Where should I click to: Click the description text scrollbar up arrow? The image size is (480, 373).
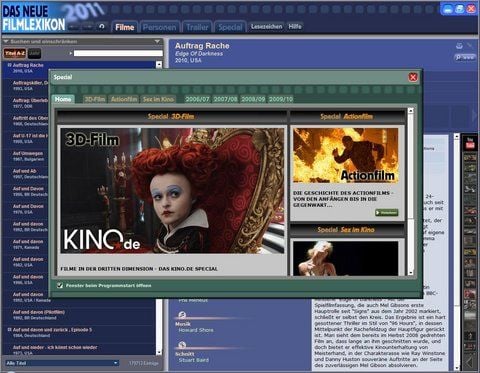click(x=457, y=136)
